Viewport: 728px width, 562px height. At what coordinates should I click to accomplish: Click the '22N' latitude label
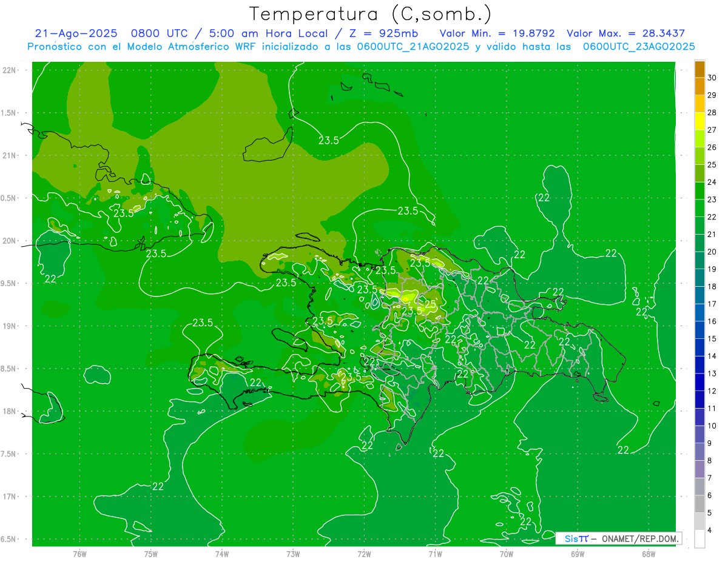[9, 70]
